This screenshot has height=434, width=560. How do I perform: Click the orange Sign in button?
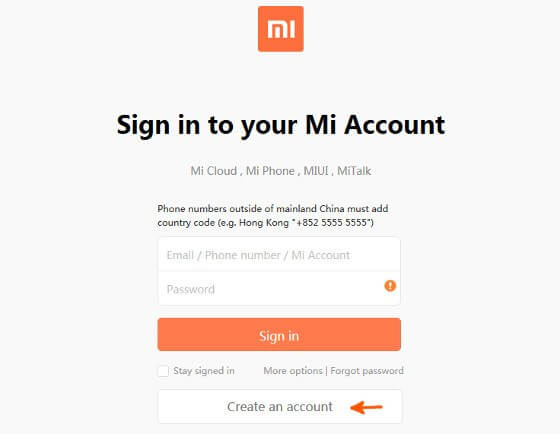click(279, 335)
